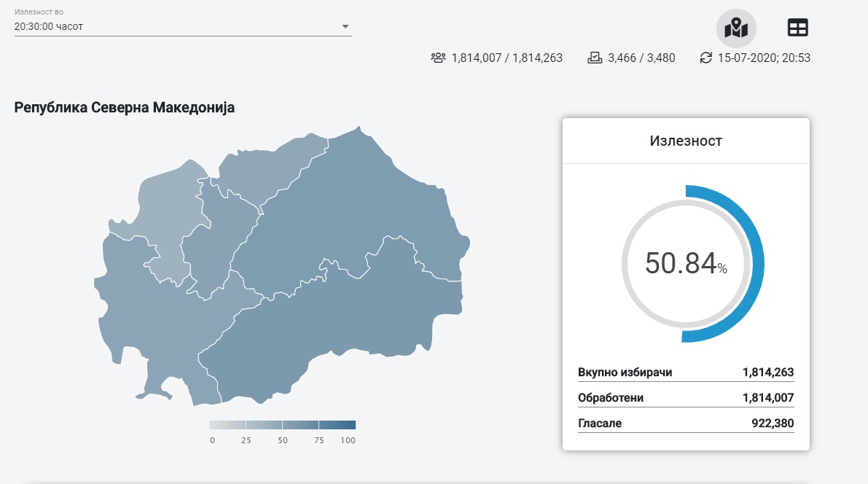Image resolution: width=868 pixels, height=484 pixels.
Task: Click the 50–75 legend color segment
Action: click(300, 425)
